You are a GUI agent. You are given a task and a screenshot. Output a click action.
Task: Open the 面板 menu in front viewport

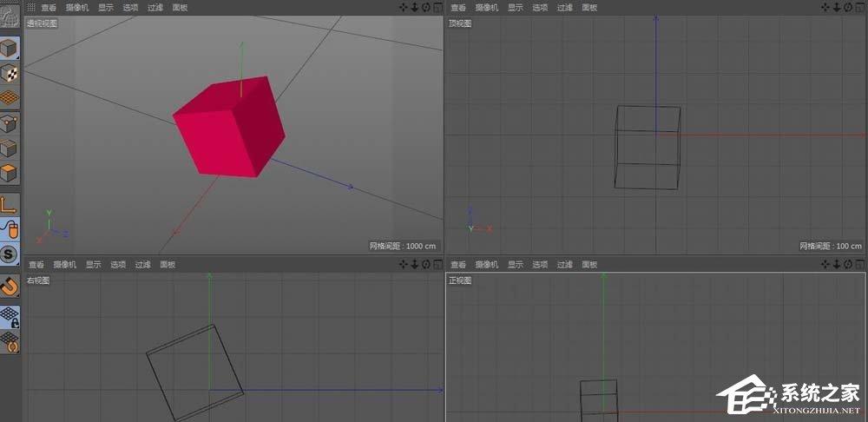point(589,265)
